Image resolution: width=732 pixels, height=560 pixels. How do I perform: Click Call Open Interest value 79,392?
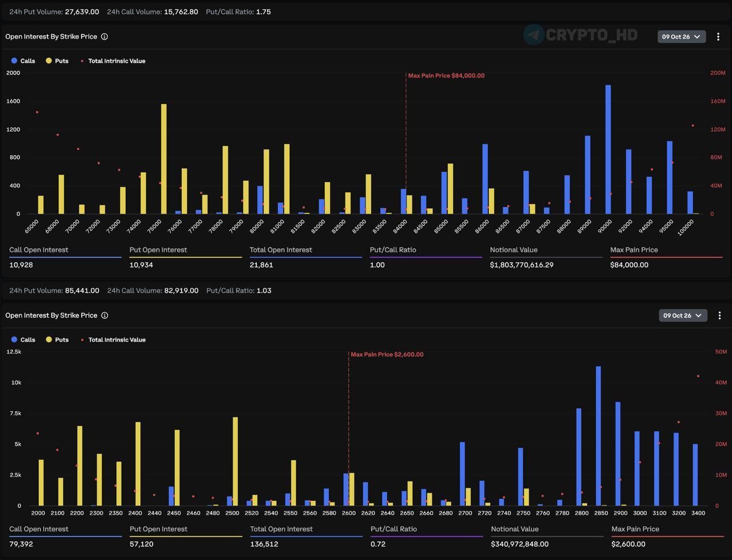(x=21, y=544)
